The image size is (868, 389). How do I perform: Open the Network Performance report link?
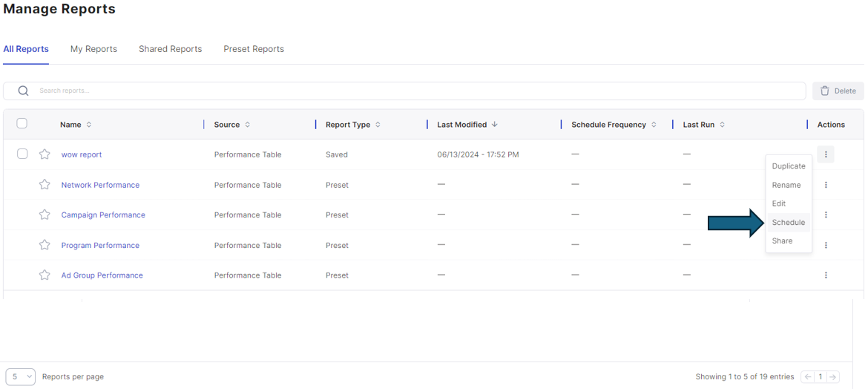(100, 185)
